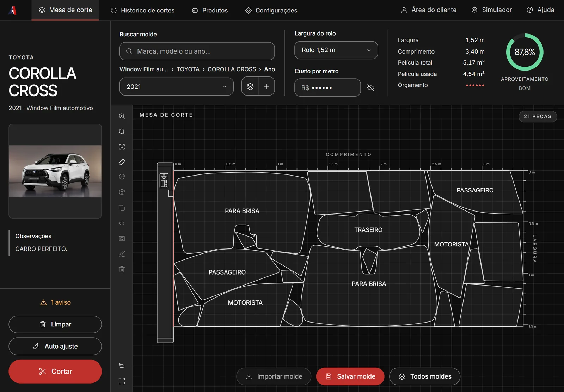Click the fit-to-view focus icon
Screen dimensions: 564x392
coord(122,147)
